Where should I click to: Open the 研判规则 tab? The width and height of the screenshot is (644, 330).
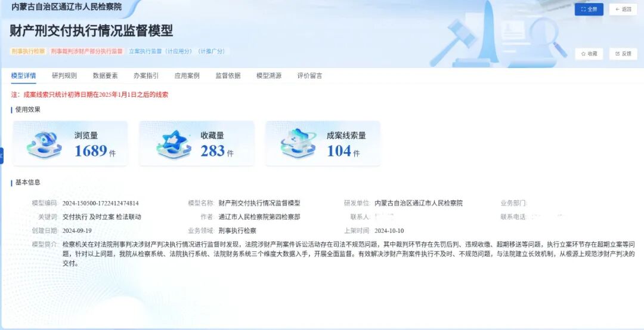tap(64, 76)
